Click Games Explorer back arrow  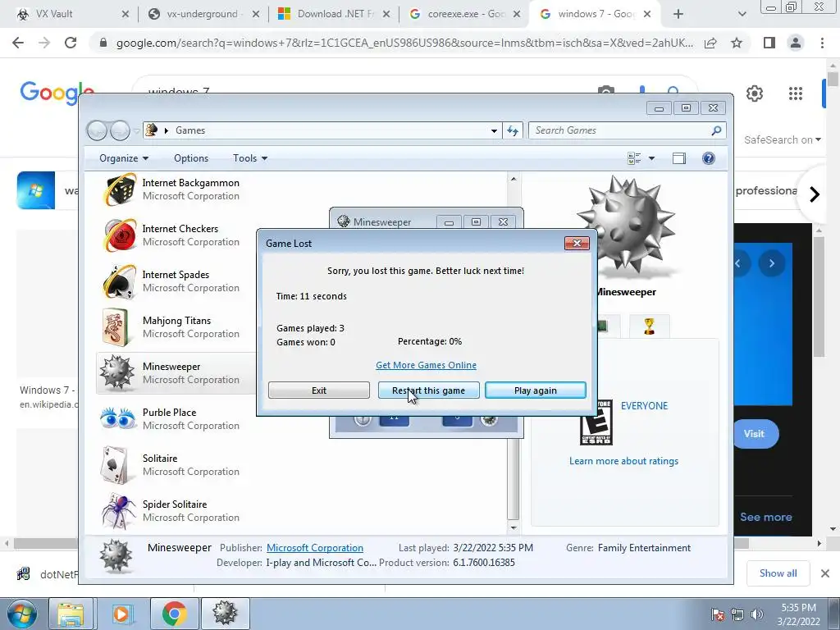97,130
